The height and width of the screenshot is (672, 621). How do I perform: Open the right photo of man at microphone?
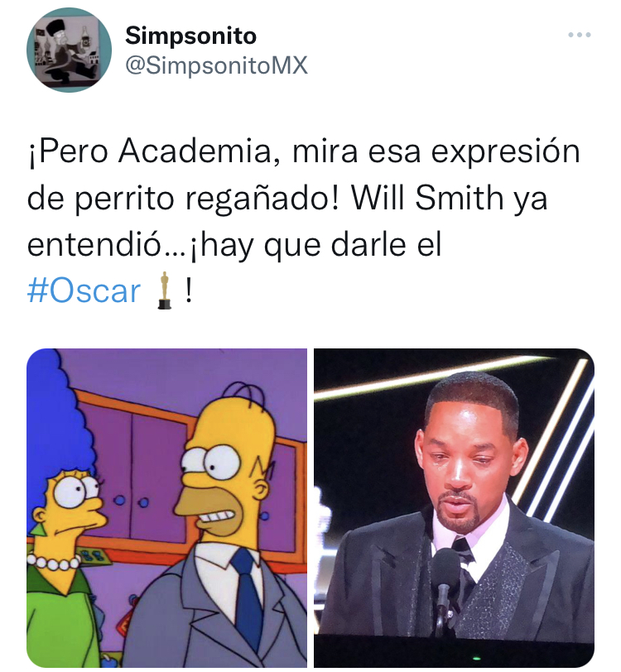pos(455,507)
